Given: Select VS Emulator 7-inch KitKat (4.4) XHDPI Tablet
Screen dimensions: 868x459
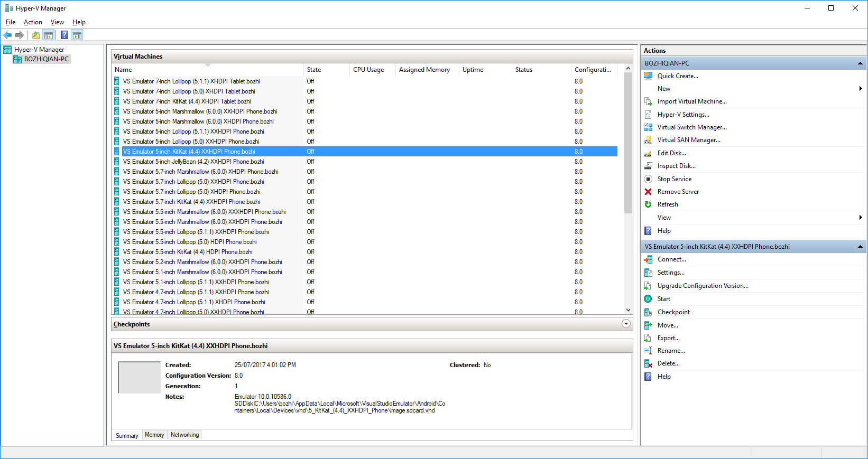Looking at the screenshot, I should click(x=365, y=101).
